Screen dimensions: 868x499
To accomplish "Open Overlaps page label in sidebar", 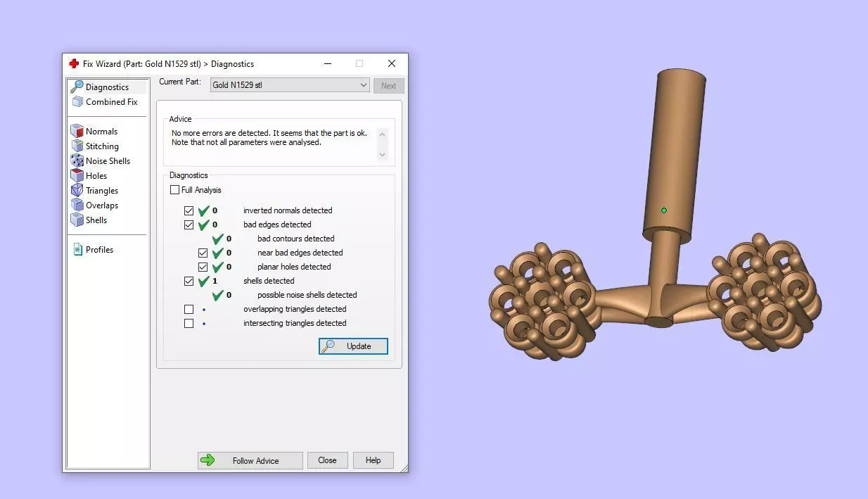I will click(102, 206).
